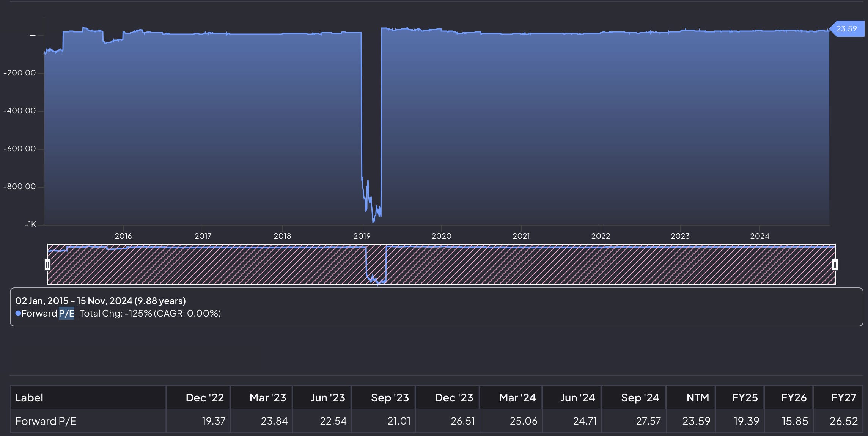Select the Forward P/E table row label
Screen dimensions: 868x436
(46, 421)
